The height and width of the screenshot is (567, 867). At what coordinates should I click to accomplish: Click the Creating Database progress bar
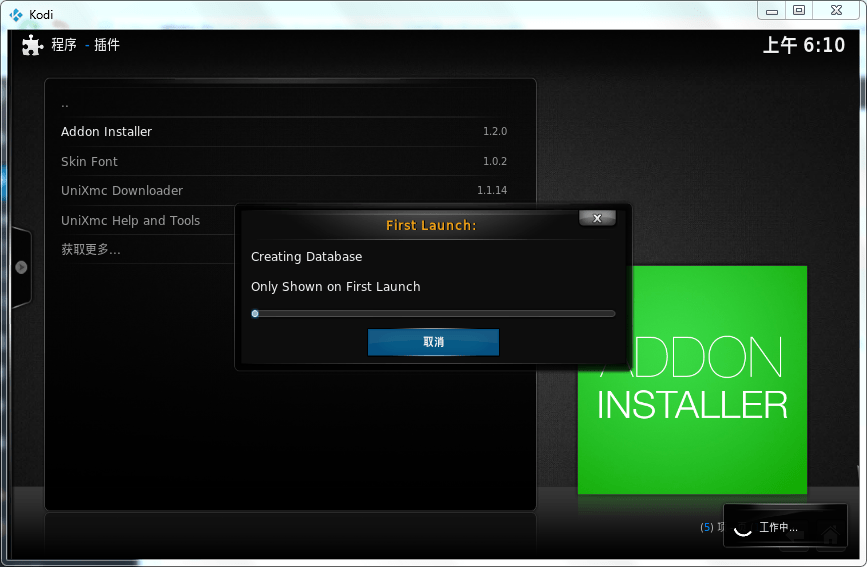click(433, 313)
